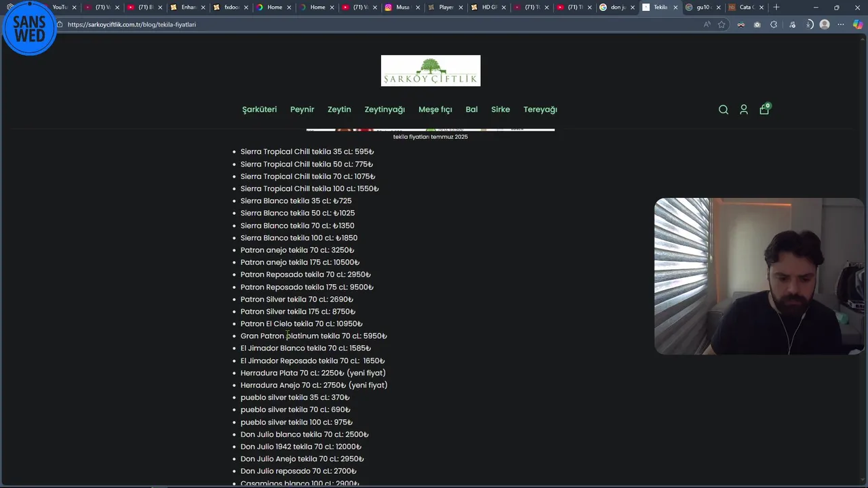868x488 pixels.
Task: Open the browser settings and more menu
Action: coord(841,24)
